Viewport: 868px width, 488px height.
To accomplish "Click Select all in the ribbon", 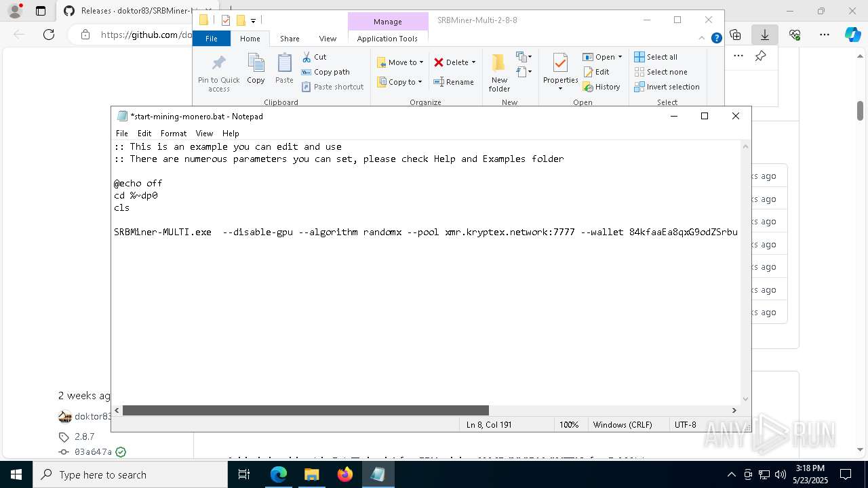I will tap(656, 57).
